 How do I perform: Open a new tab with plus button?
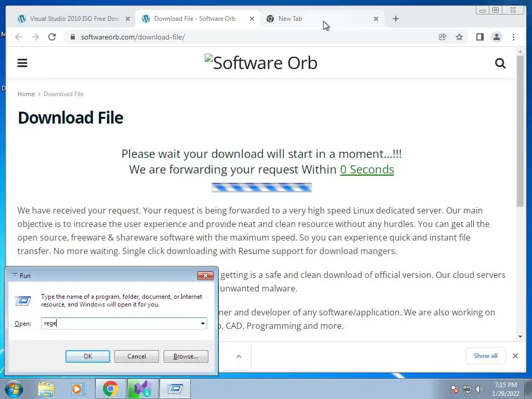(x=395, y=19)
